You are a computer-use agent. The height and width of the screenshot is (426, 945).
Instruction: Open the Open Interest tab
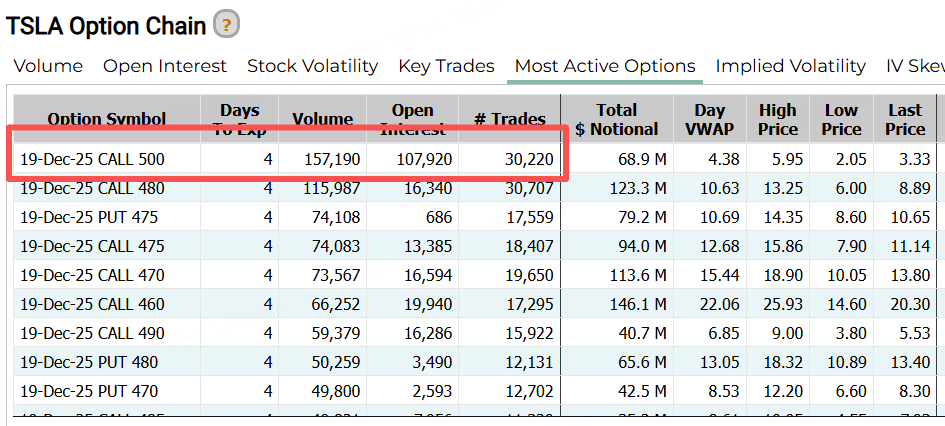[165, 66]
